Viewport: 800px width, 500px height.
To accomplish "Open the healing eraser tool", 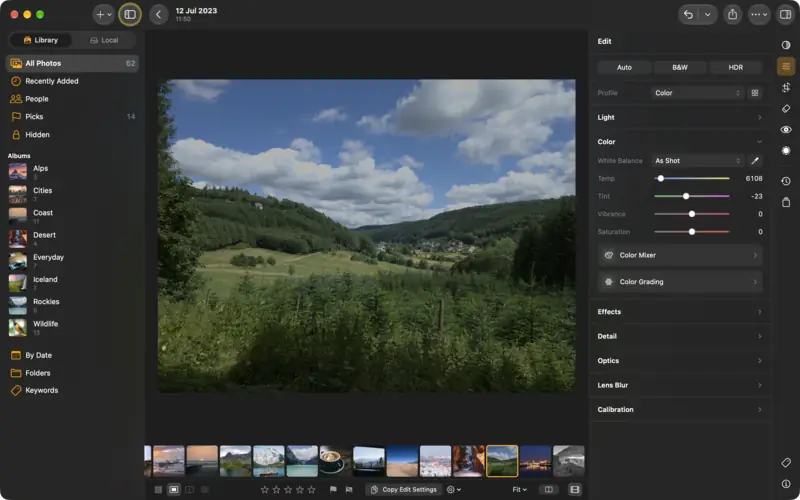I will point(786,109).
